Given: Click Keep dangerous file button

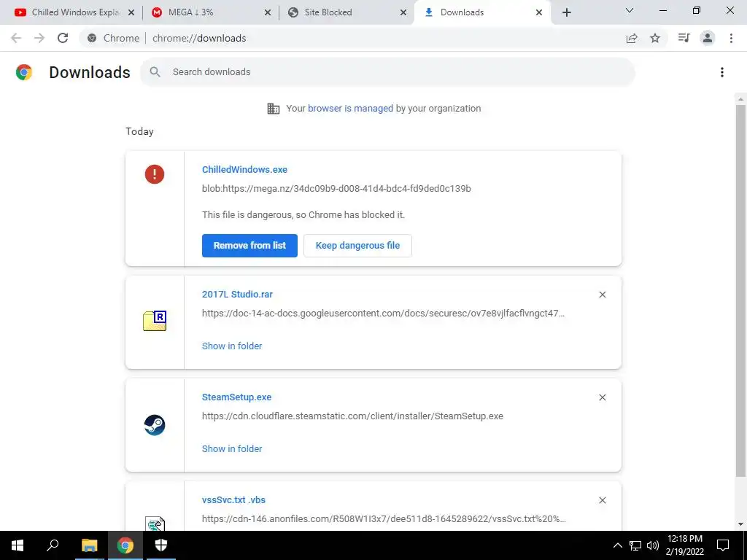Looking at the screenshot, I should click(x=357, y=246).
